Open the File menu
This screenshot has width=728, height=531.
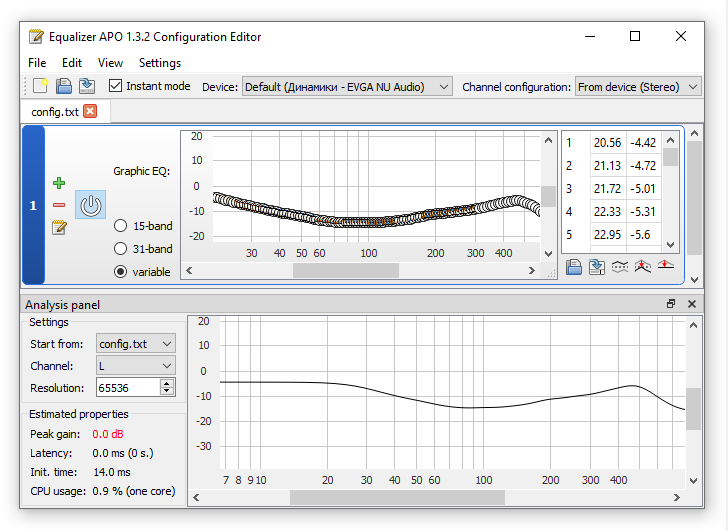[37, 63]
